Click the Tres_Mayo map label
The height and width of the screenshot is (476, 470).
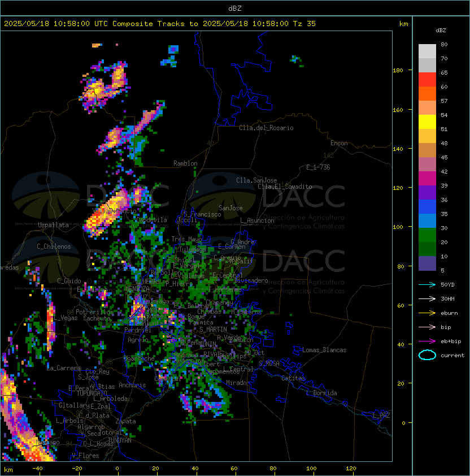[x=186, y=239]
